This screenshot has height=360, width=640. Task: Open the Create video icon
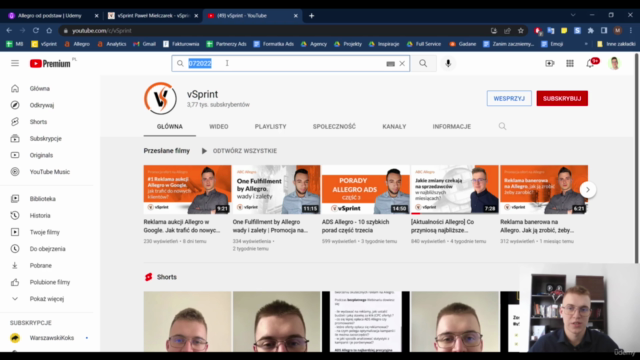(x=549, y=63)
